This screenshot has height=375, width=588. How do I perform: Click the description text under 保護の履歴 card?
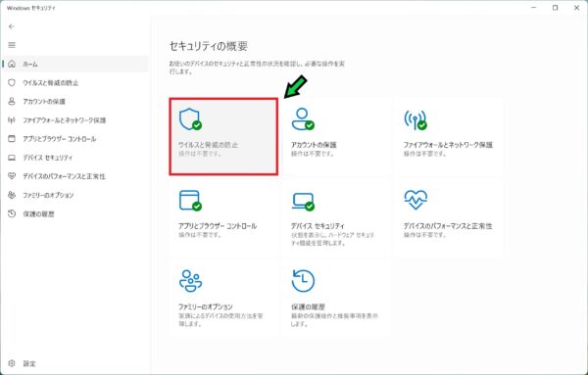coord(334,320)
